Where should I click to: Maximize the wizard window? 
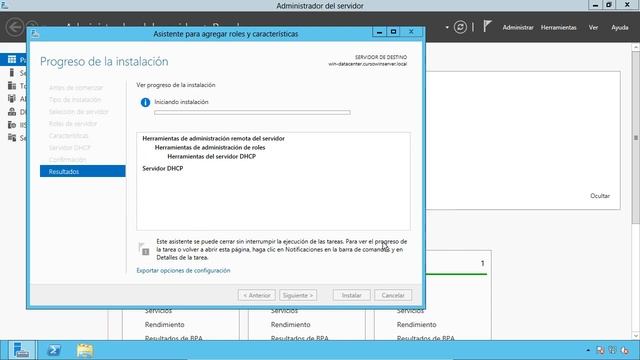coord(393,32)
